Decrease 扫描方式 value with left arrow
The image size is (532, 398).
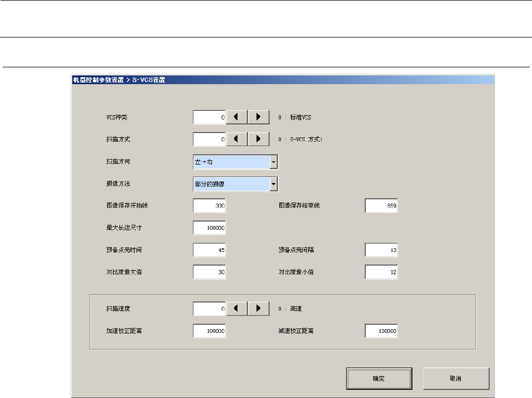(236, 140)
